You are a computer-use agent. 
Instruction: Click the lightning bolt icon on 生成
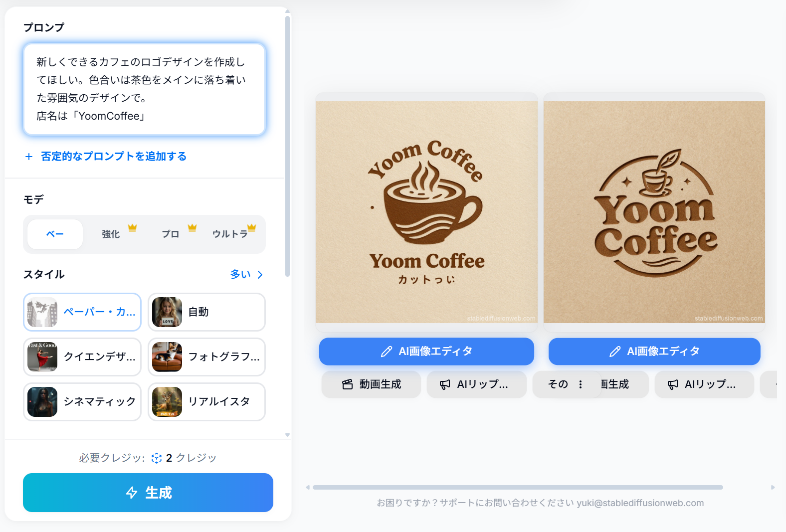[132, 493]
